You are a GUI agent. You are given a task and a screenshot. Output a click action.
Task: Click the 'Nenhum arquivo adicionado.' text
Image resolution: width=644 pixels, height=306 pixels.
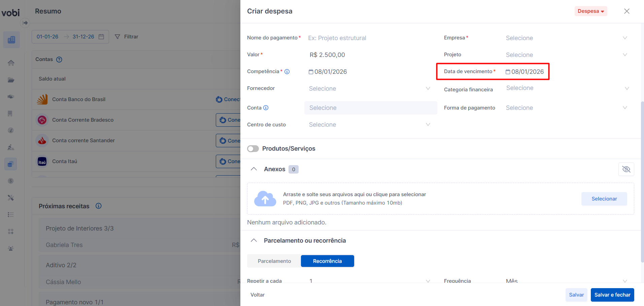tap(287, 222)
